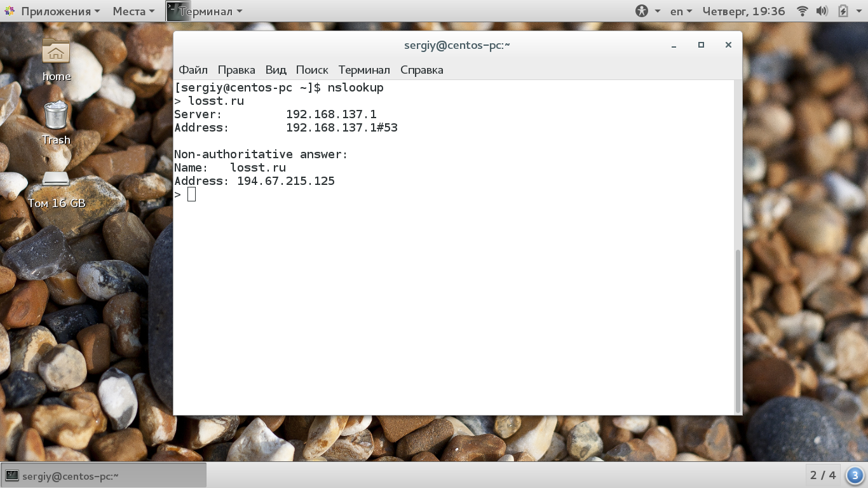Image resolution: width=868 pixels, height=488 pixels.
Task: Open the clock calendar Четверг, 19:36
Action: click(x=743, y=11)
